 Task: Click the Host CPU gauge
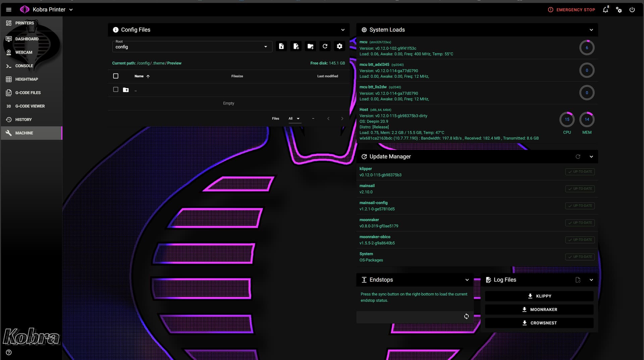(x=567, y=119)
